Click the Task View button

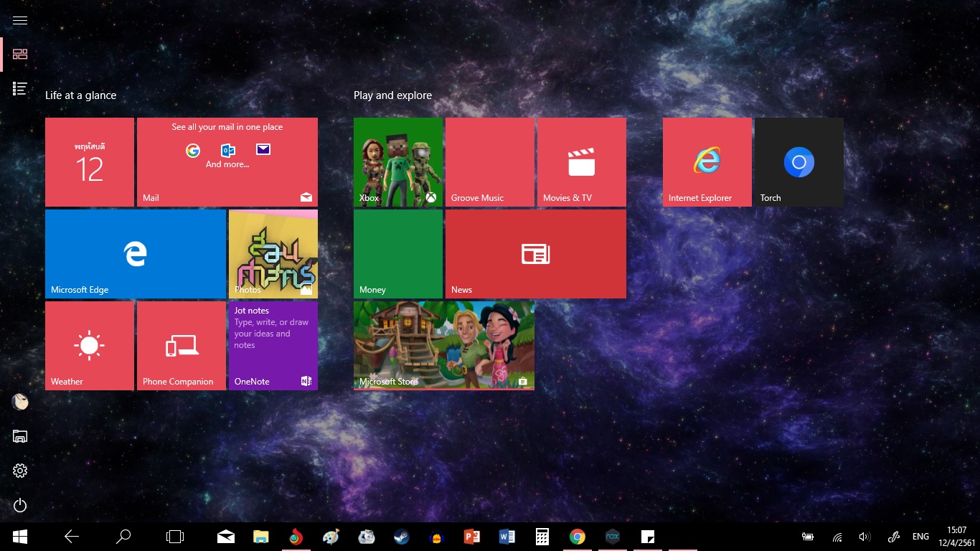pos(174,537)
